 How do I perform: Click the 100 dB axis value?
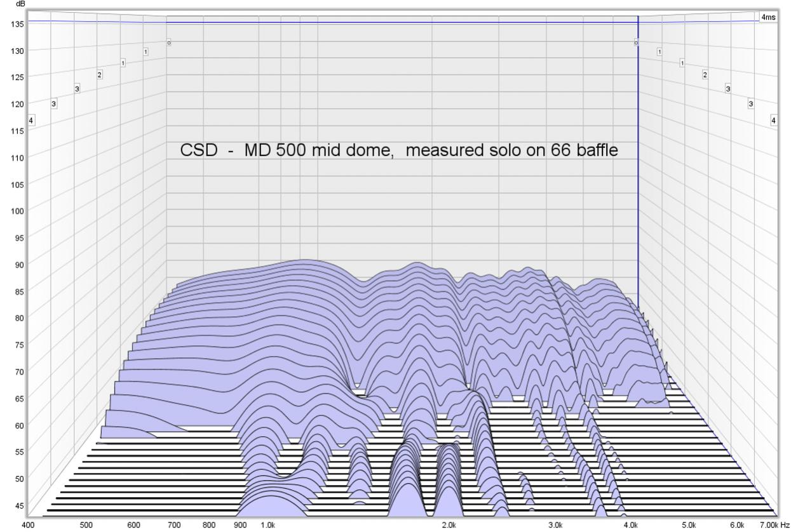18,211
